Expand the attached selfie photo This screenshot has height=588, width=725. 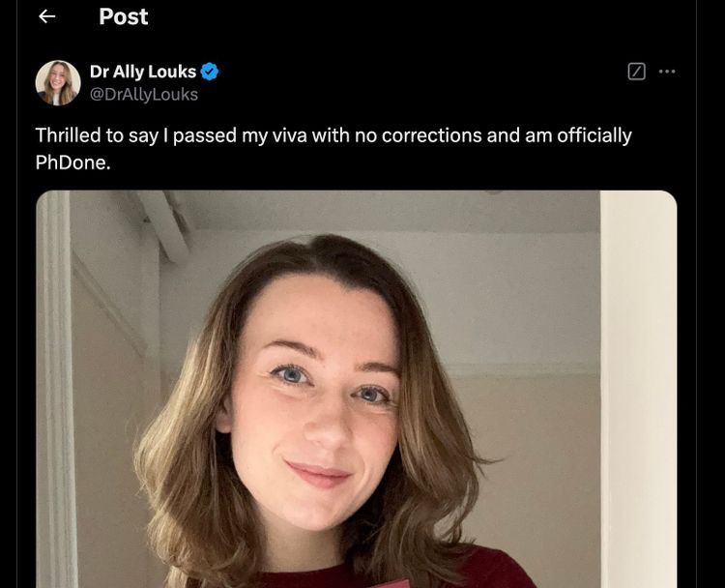tap(356, 389)
